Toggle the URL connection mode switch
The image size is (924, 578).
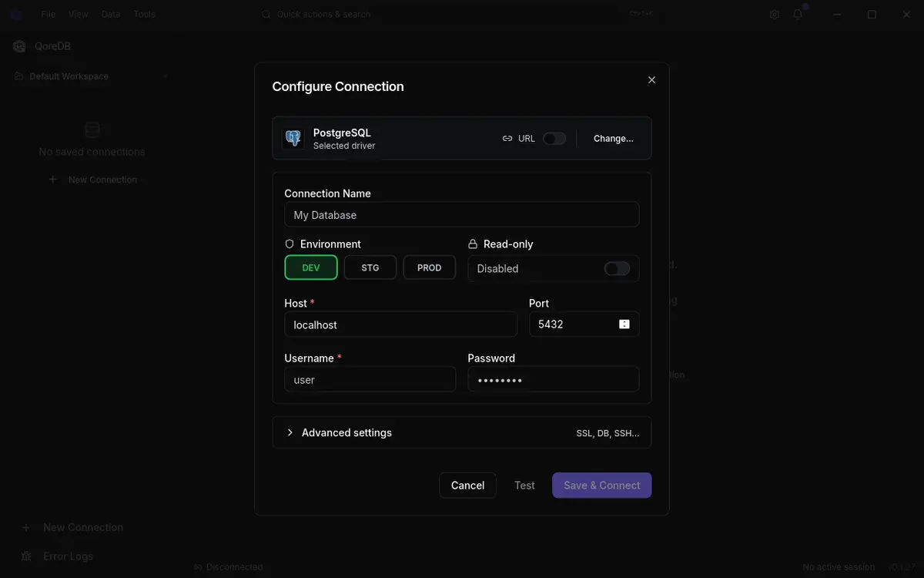pos(554,139)
